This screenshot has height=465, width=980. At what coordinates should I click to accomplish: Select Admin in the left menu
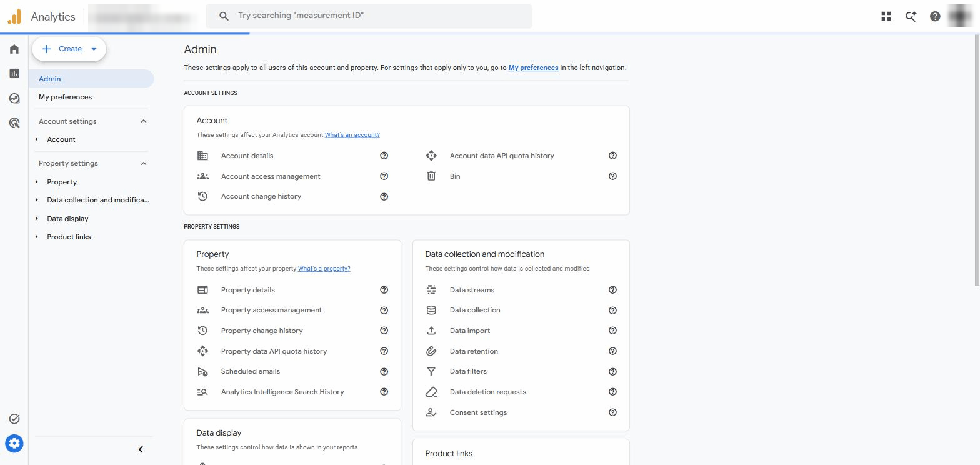pyautogui.click(x=91, y=79)
